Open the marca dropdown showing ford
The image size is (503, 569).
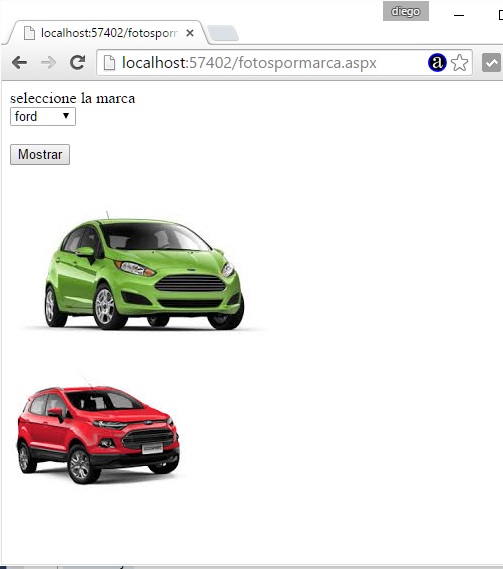(x=43, y=116)
